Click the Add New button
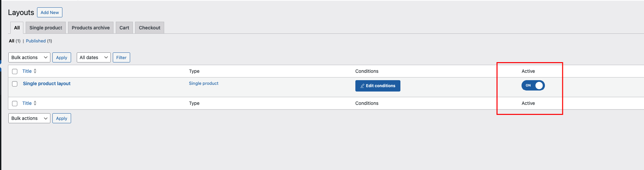This screenshot has height=170, width=644. 50,12
